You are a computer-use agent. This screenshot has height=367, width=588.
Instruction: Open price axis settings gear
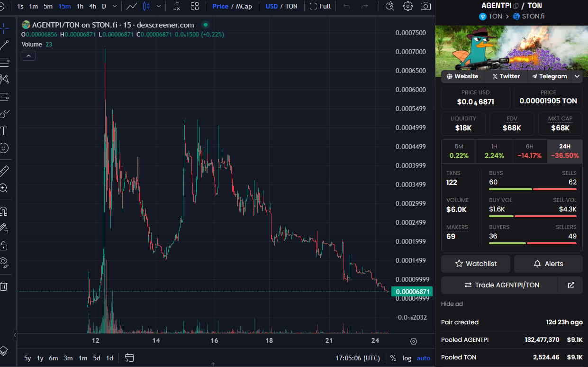pos(414,341)
